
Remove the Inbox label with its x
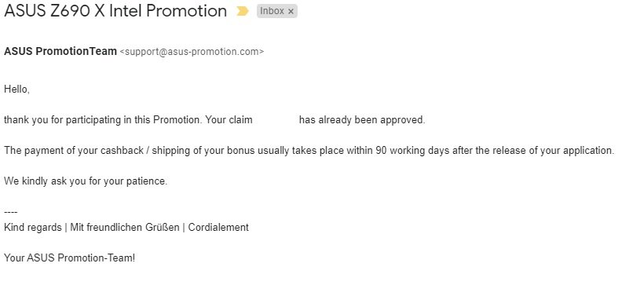click(291, 12)
